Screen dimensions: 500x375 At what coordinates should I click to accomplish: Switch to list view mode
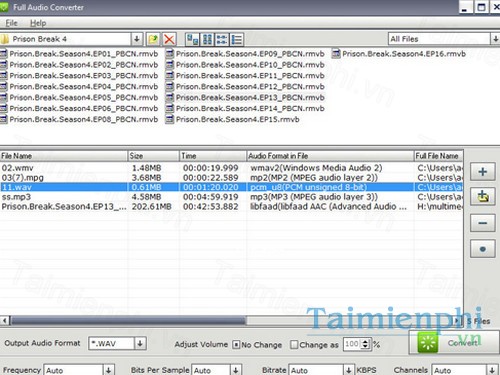pos(222,39)
